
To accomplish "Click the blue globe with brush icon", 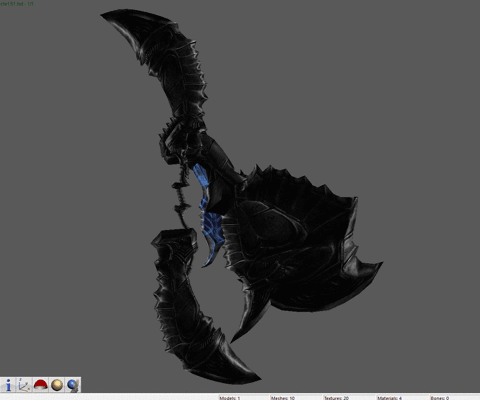I will (x=73, y=385).
